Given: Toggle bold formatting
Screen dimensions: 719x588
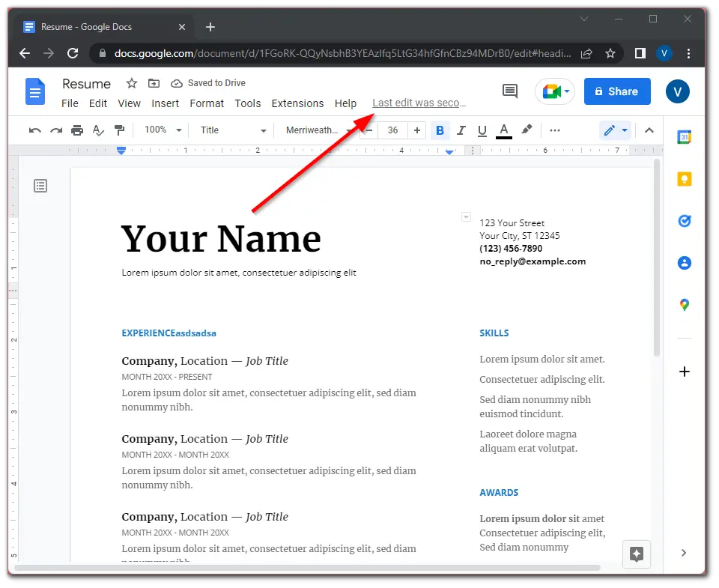Looking at the screenshot, I should pos(440,130).
